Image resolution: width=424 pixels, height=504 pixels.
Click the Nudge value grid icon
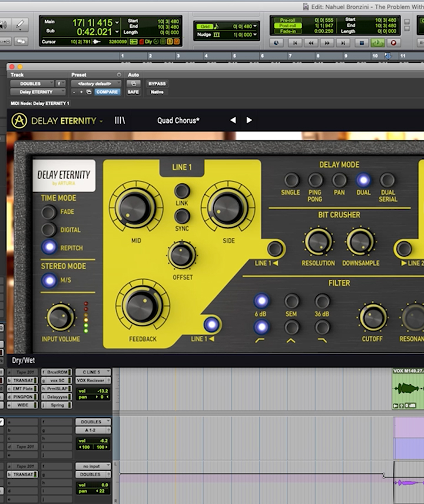(x=217, y=35)
